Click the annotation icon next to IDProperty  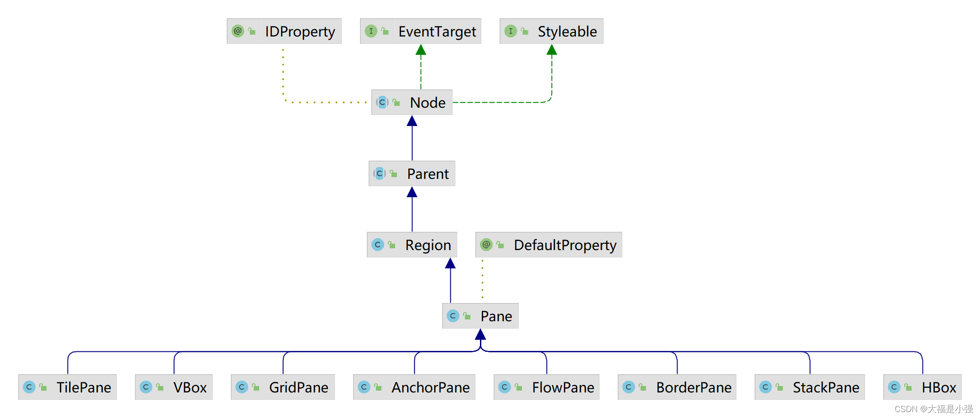point(238,31)
